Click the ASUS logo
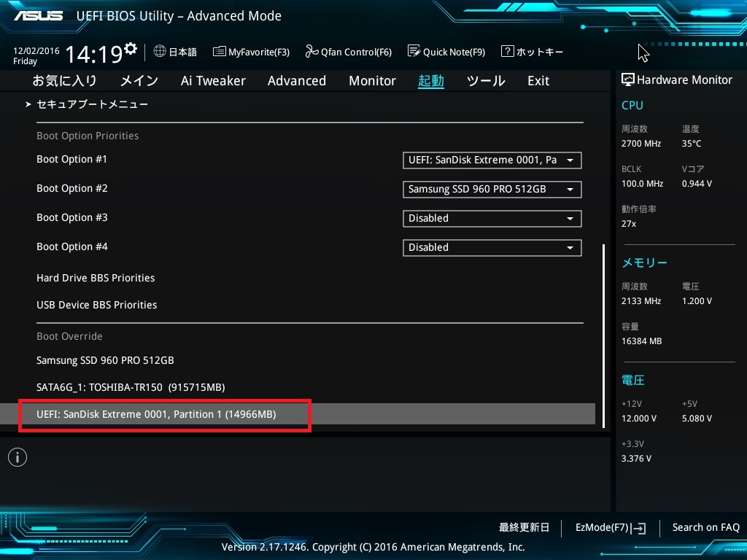Viewport: 747px width, 560px height. pos(38,16)
